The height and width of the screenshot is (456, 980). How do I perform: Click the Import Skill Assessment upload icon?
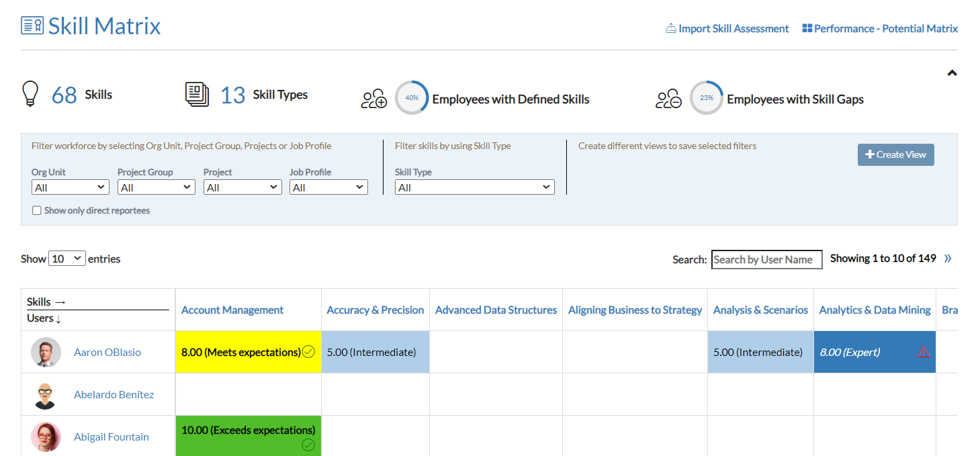click(x=670, y=29)
